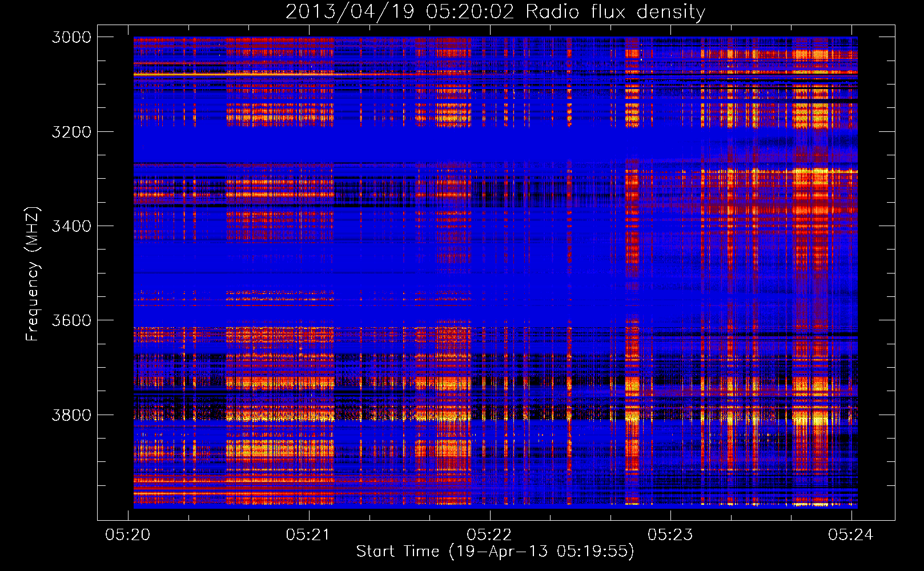Click the 05:24 time axis label
Image resolution: width=924 pixels, height=571 pixels.
851,534
